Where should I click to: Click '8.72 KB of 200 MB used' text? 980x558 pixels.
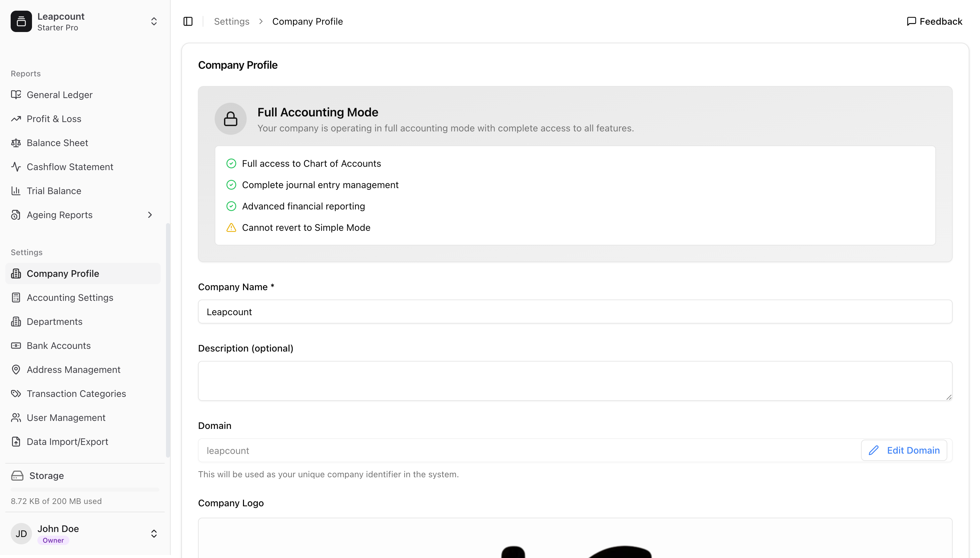(56, 501)
